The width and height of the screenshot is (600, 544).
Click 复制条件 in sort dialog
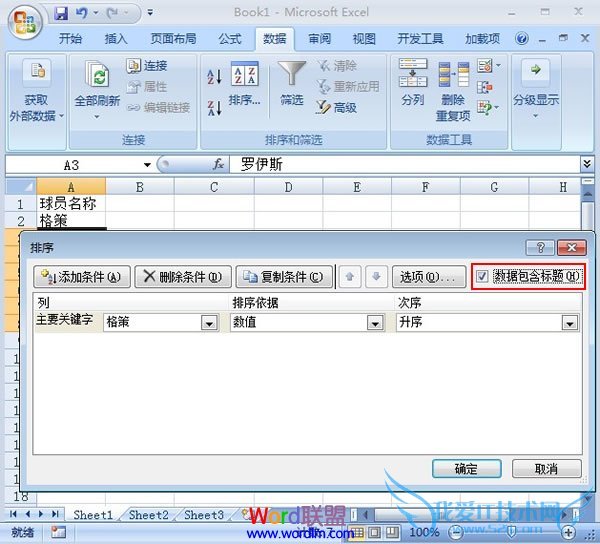click(284, 277)
